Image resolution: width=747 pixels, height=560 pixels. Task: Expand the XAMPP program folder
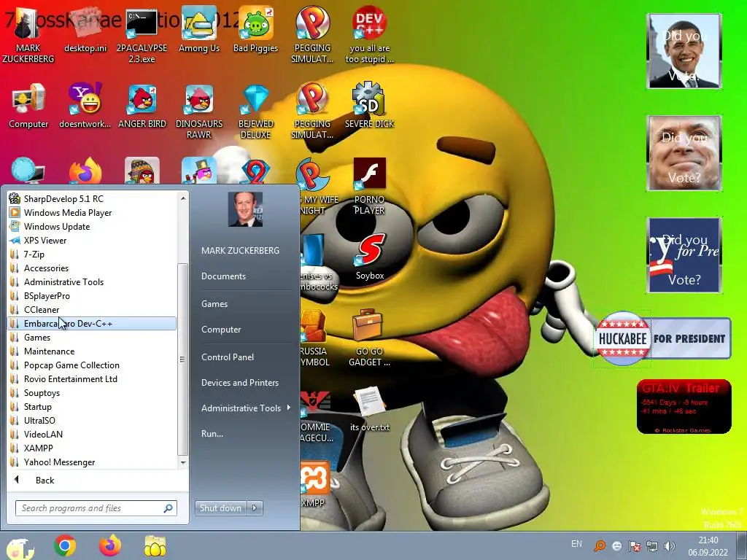click(93, 448)
